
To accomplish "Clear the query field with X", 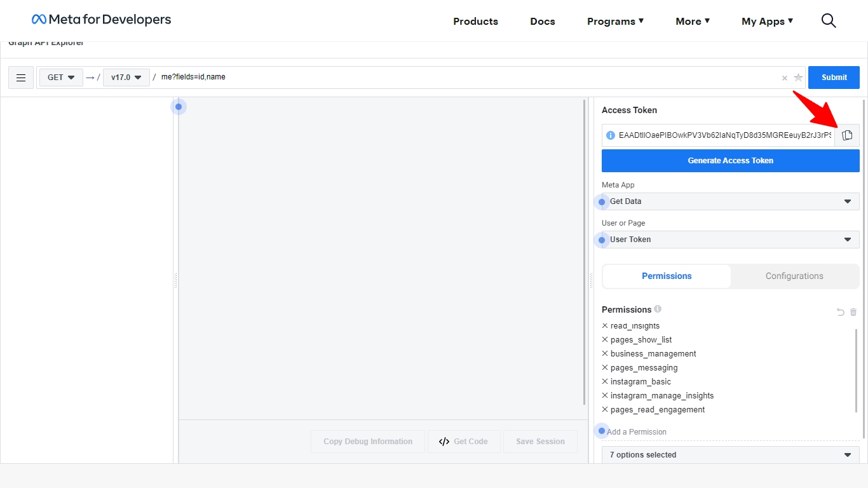I will (x=785, y=78).
